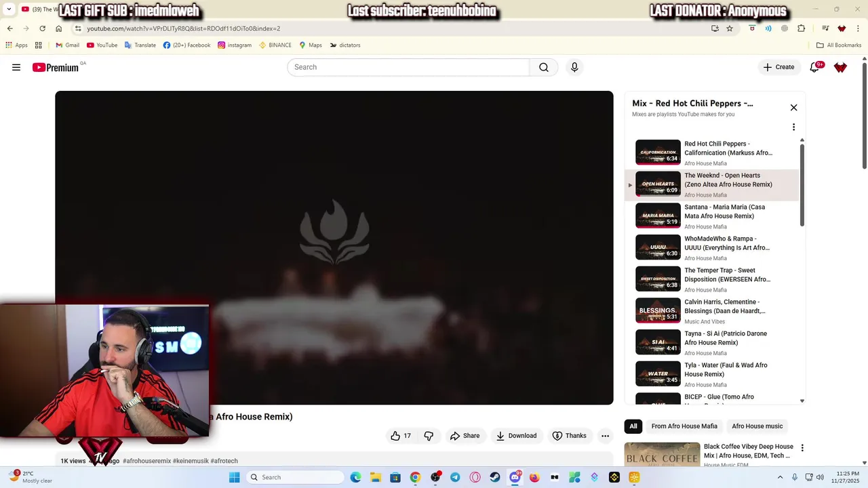Open dictators bookmark
This screenshot has width=868, height=488.
tap(344, 45)
